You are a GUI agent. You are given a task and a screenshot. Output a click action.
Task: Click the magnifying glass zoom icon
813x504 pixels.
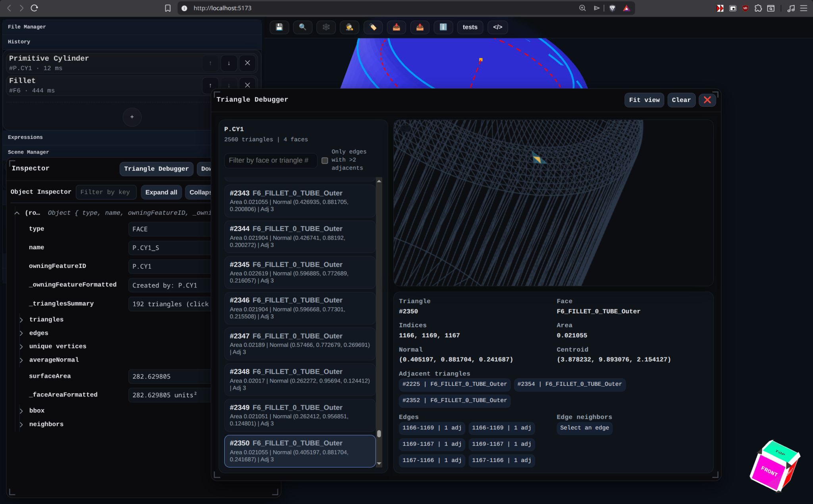pyautogui.click(x=302, y=27)
